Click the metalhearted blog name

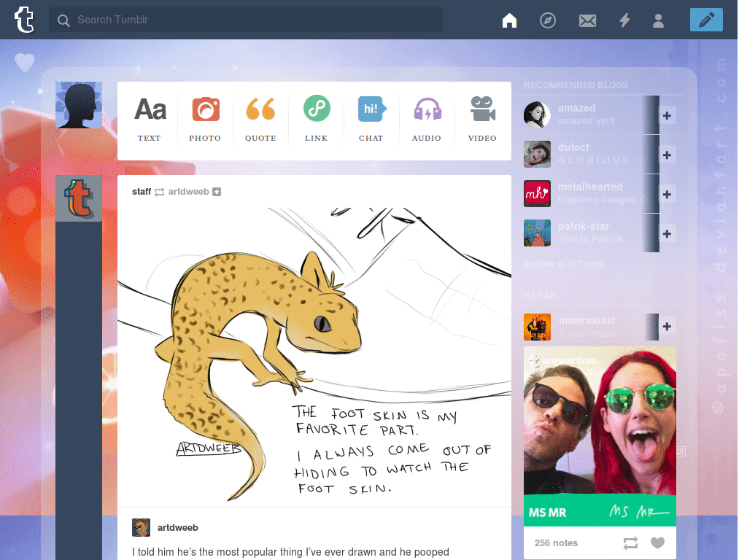(x=589, y=187)
